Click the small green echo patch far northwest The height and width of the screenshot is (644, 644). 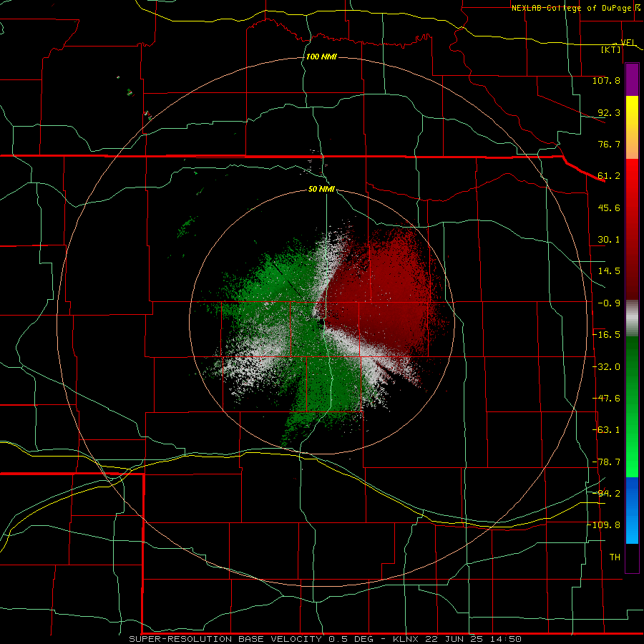coord(130,92)
